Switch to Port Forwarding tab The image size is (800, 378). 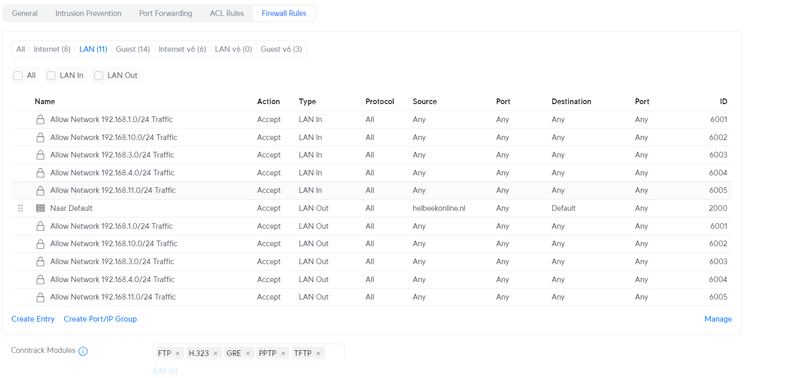pos(166,13)
